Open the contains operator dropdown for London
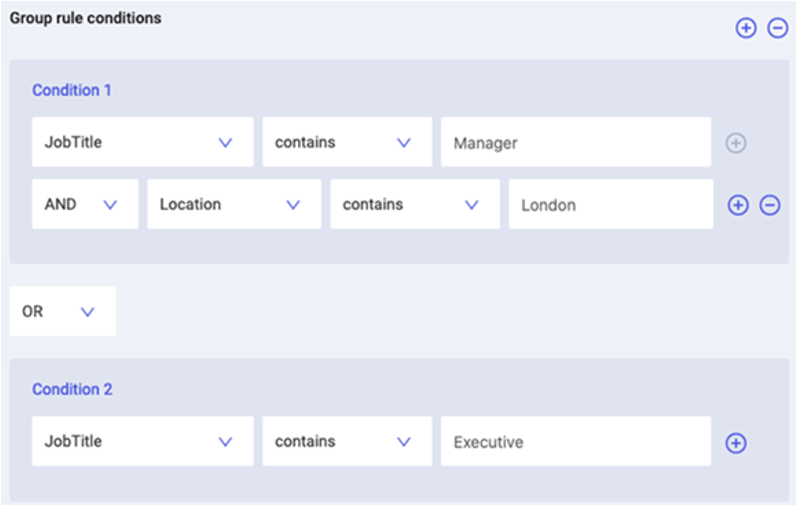Image resolution: width=796 pixels, height=505 pixels. 415,204
